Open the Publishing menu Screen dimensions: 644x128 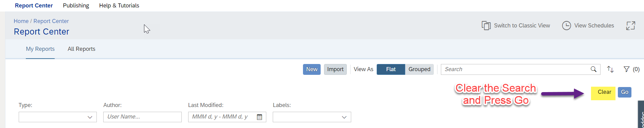coord(76,5)
